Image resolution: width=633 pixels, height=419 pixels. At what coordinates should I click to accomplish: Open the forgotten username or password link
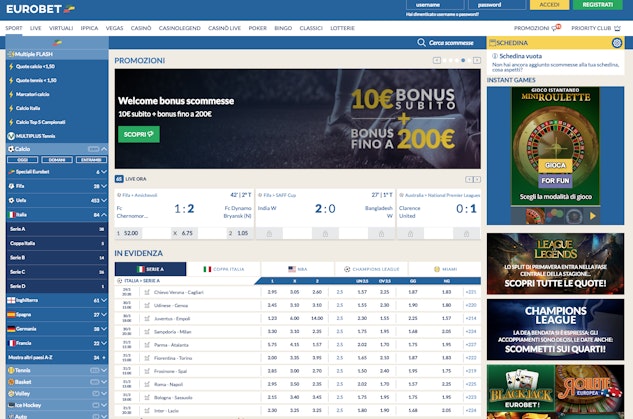[442, 14]
